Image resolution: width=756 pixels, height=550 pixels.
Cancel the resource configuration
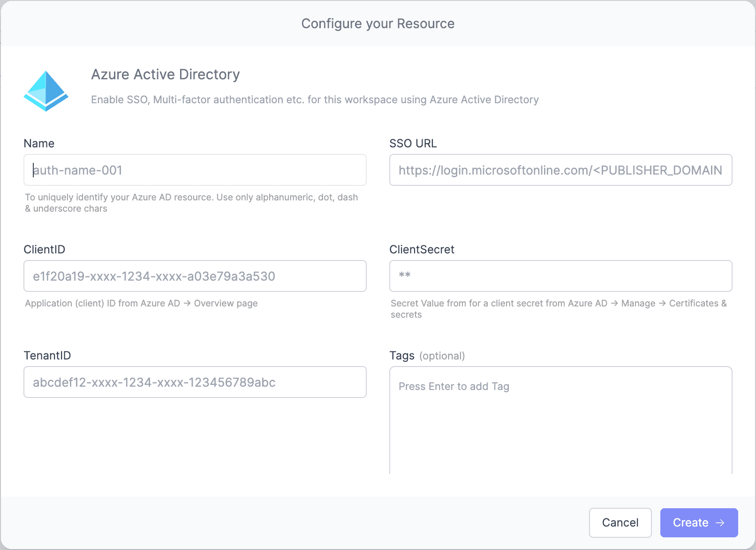[x=620, y=523]
